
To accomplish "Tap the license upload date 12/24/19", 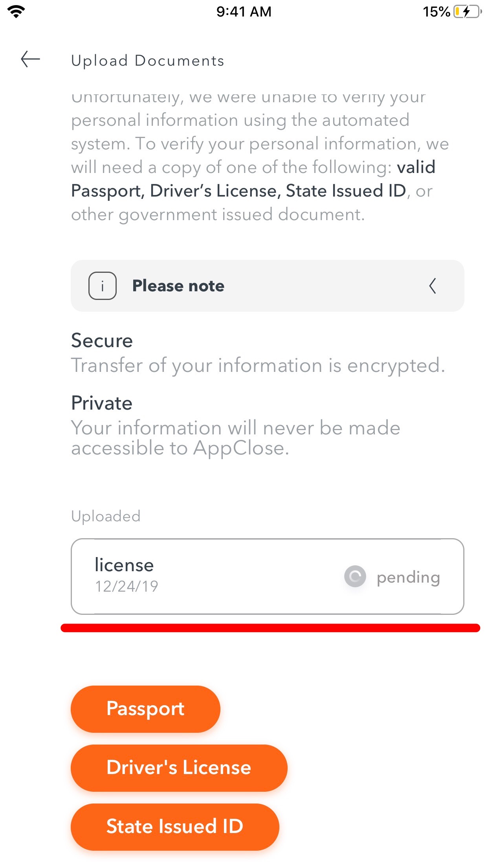I will (x=127, y=587).
